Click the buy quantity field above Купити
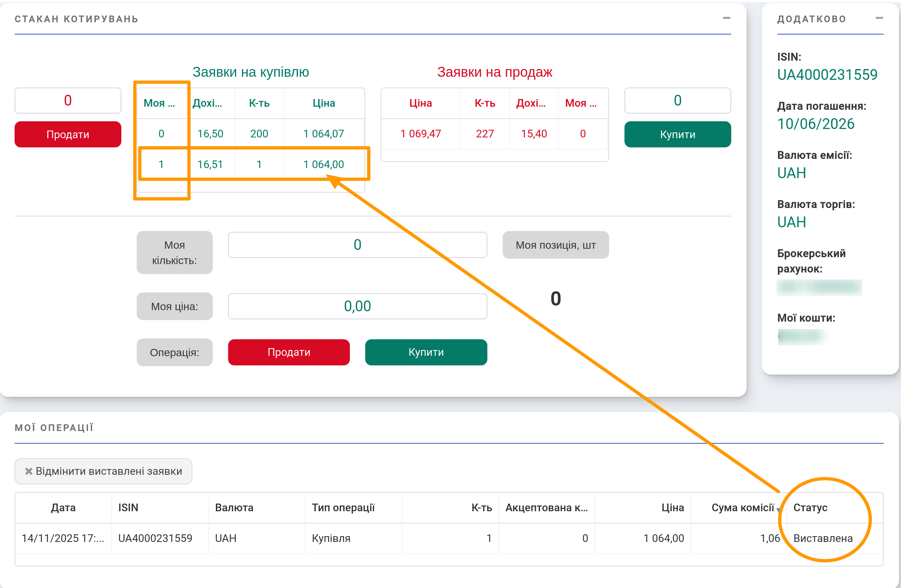 click(677, 101)
